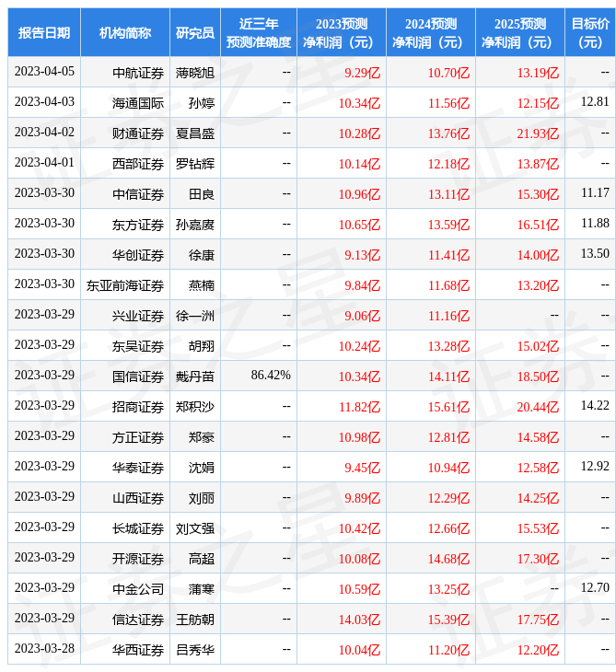This screenshot has height=672, width=616.
Task: Select the 2023预测净利润 column header
Action: coord(342,33)
